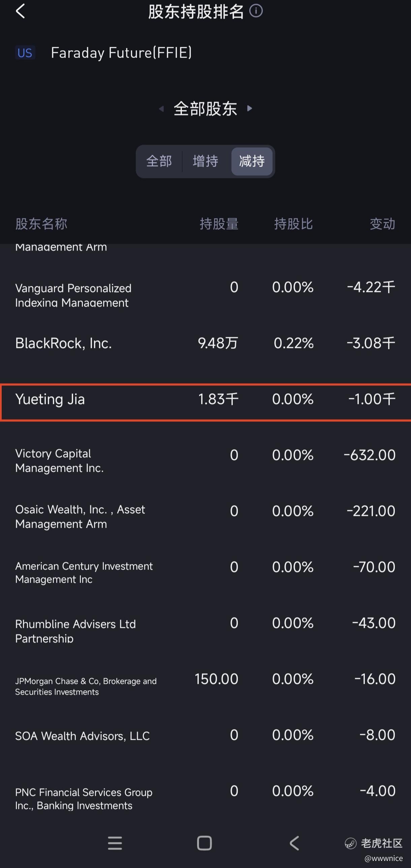Open the BlackRock, Inc. shareholder row
Image resolution: width=411 pixels, height=868 pixels.
(205, 343)
